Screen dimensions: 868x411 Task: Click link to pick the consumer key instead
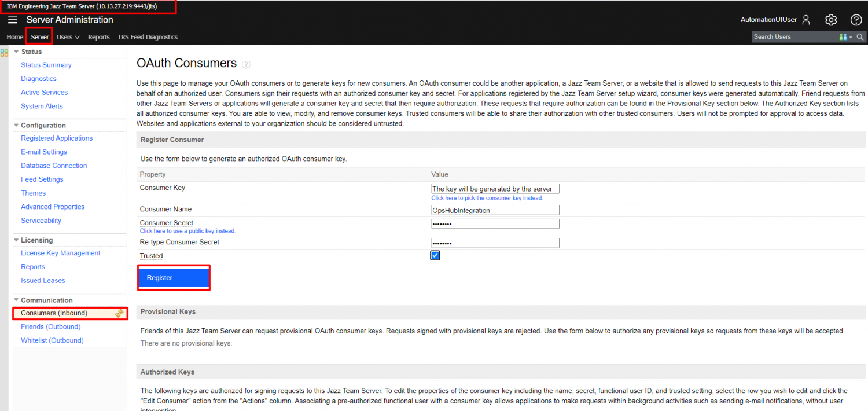pyautogui.click(x=487, y=198)
